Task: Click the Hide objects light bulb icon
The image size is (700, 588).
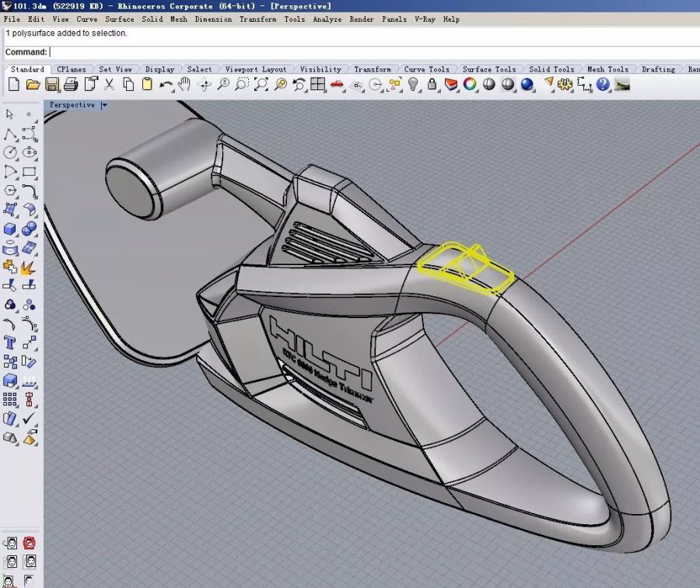Action: pyautogui.click(x=414, y=85)
